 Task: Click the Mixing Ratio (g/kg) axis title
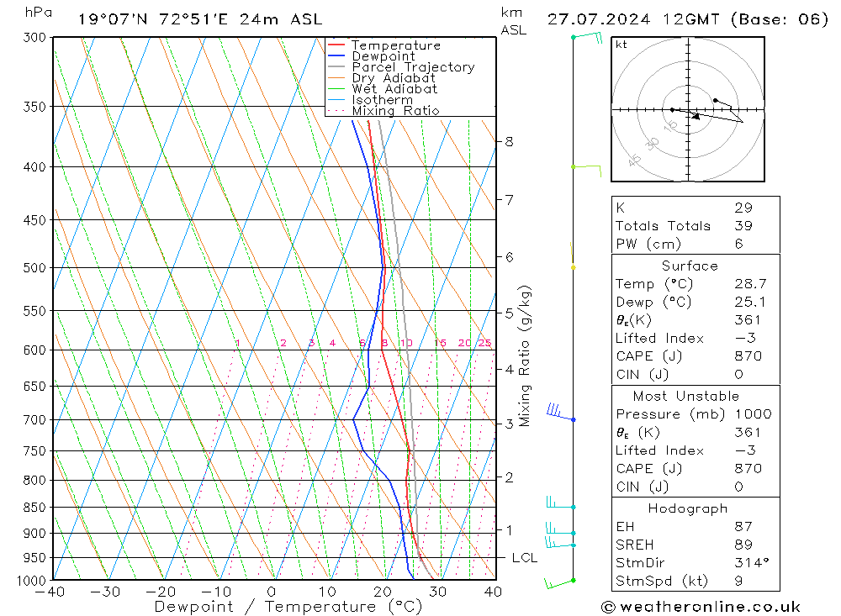(525, 356)
